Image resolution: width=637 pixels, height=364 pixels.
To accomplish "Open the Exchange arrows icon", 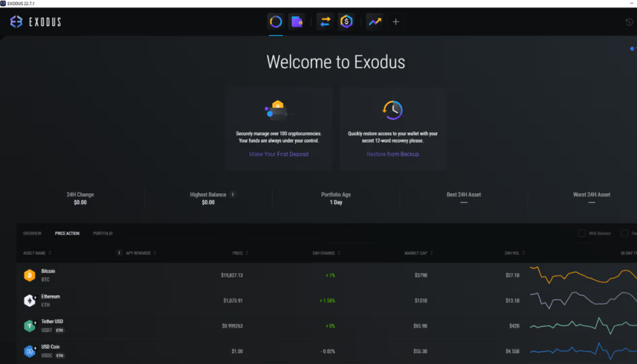I will (x=325, y=21).
